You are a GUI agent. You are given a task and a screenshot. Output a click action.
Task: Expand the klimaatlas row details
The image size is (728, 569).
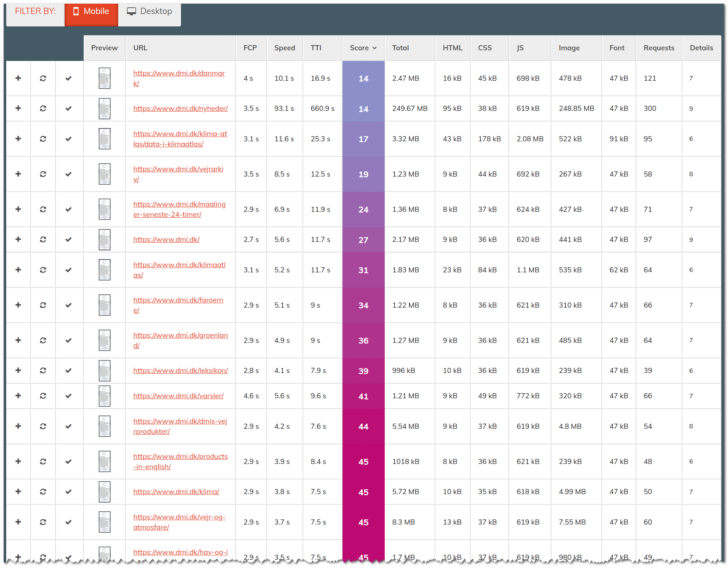[x=18, y=270]
